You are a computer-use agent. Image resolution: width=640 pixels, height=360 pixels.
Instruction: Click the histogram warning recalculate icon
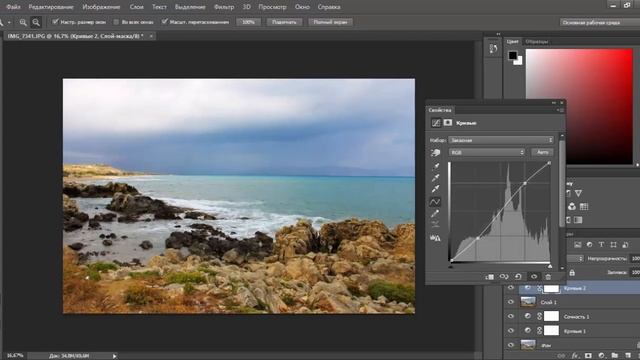click(x=435, y=238)
